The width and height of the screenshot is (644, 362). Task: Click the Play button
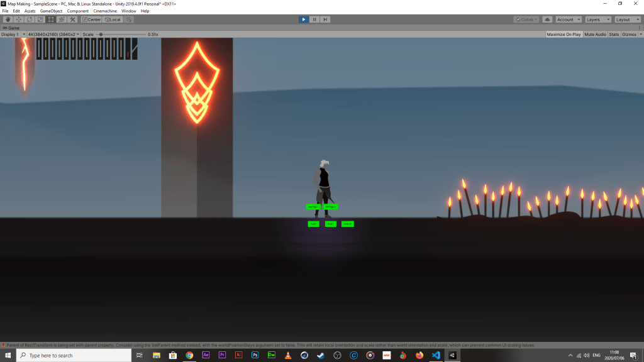[x=304, y=19]
